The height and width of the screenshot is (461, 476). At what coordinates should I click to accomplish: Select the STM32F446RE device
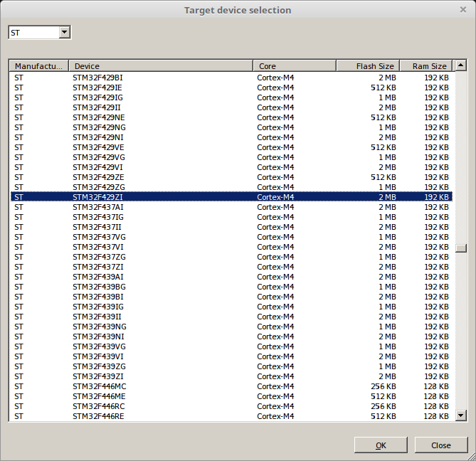click(x=97, y=416)
